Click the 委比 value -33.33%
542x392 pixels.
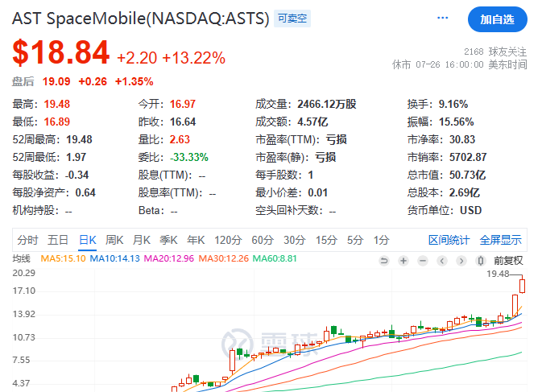point(189,157)
